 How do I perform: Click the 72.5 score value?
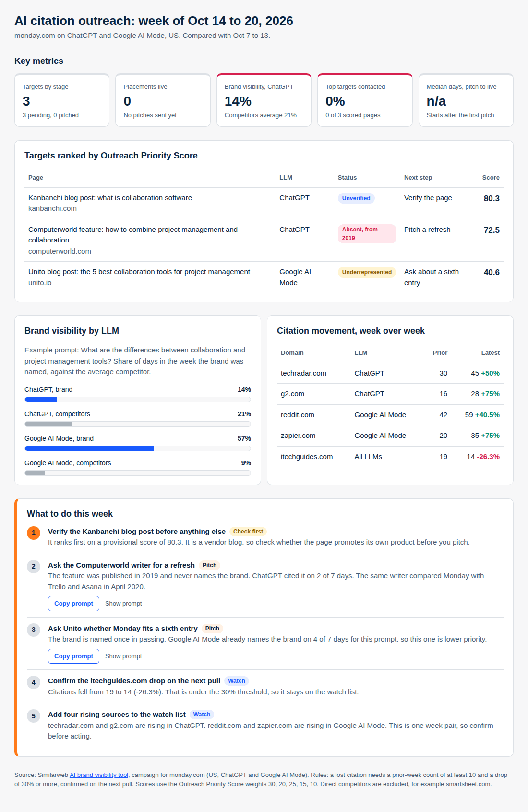tap(492, 230)
